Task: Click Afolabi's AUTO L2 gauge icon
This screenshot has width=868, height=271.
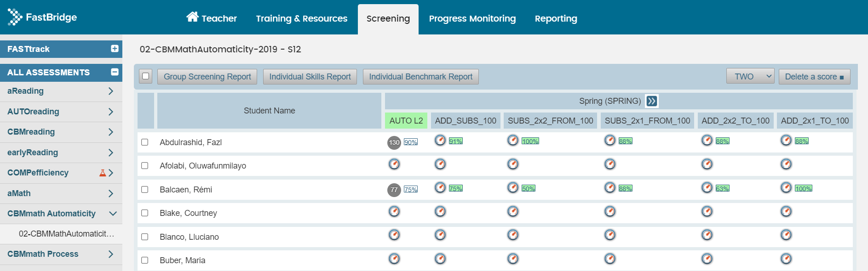Action: (394, 164)
